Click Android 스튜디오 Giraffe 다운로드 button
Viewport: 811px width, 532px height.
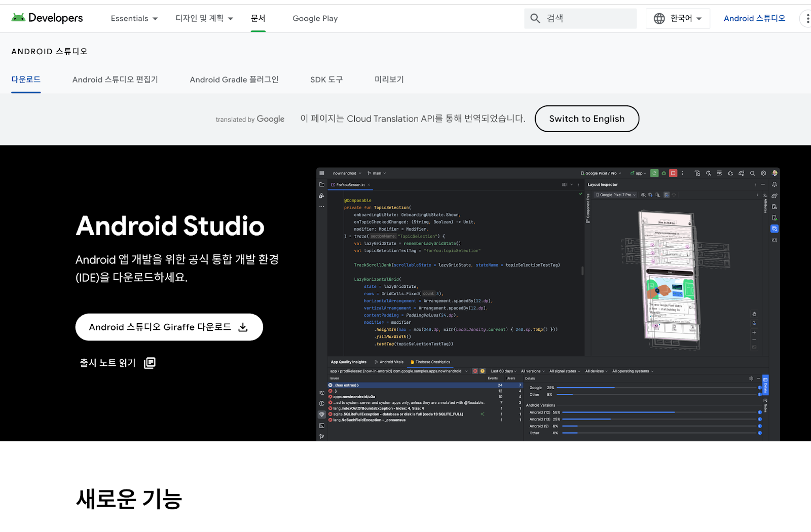[169, 327]
